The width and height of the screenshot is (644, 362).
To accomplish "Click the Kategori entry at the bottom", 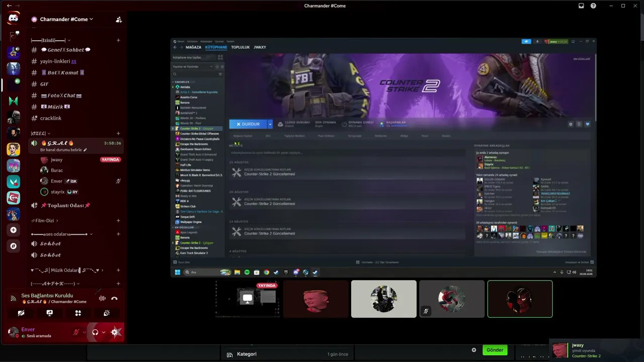I will point(247,354).
